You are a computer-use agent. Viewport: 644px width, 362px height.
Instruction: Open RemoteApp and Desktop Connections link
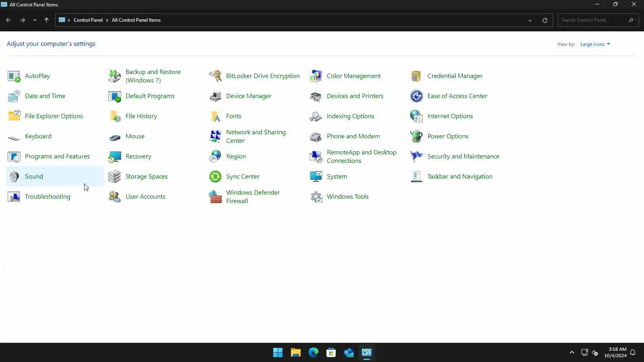[x=361, y=156]
